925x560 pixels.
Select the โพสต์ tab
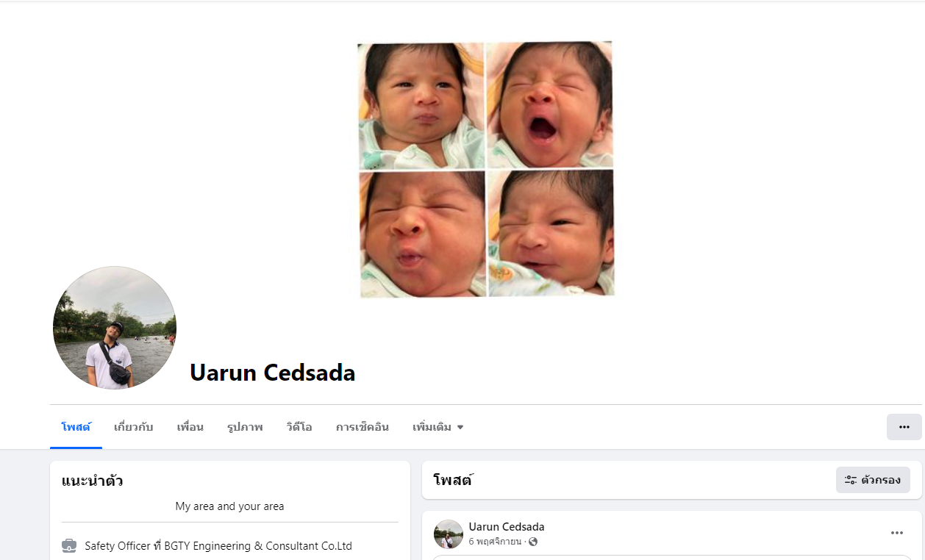76,427
